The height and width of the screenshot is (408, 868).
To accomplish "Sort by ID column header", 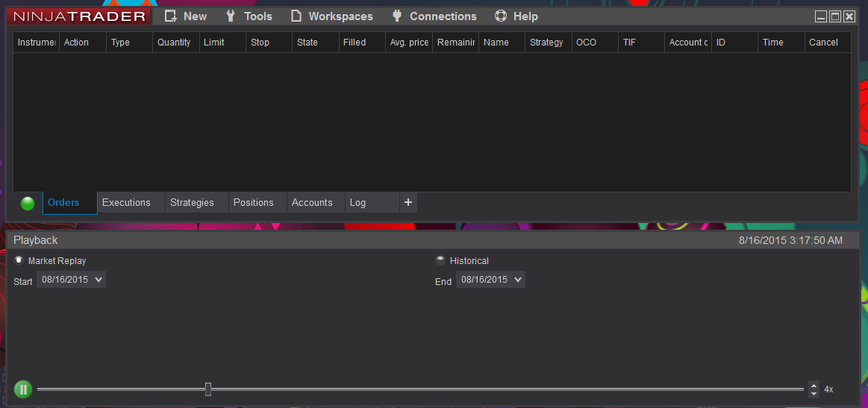I will coord(734,42).
